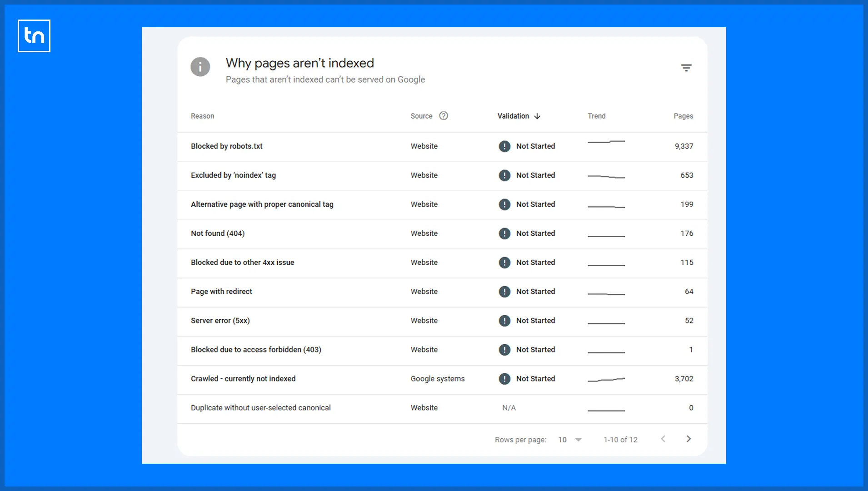Viewport: 868px width, 491px height.
Task: Open the Rows per page dropdown
Action: 570,440
